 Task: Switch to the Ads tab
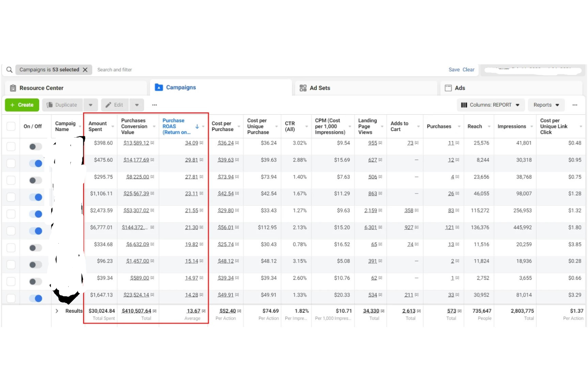tap(511, 88)
